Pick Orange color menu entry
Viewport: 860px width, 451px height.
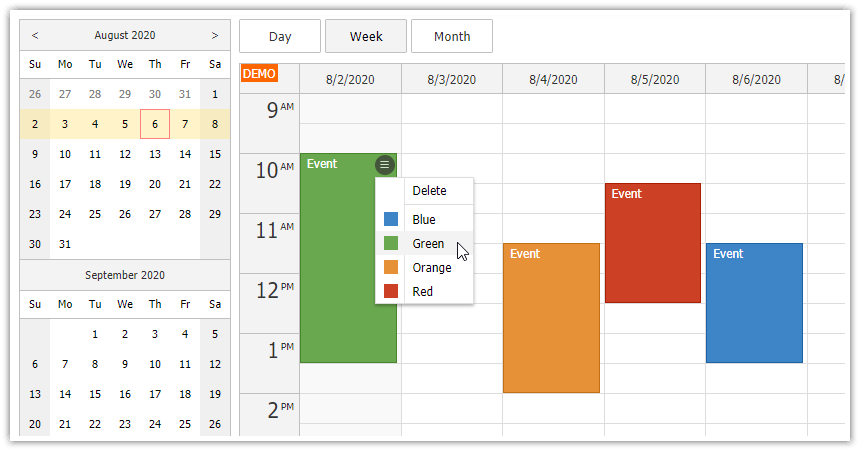[431, 267]
